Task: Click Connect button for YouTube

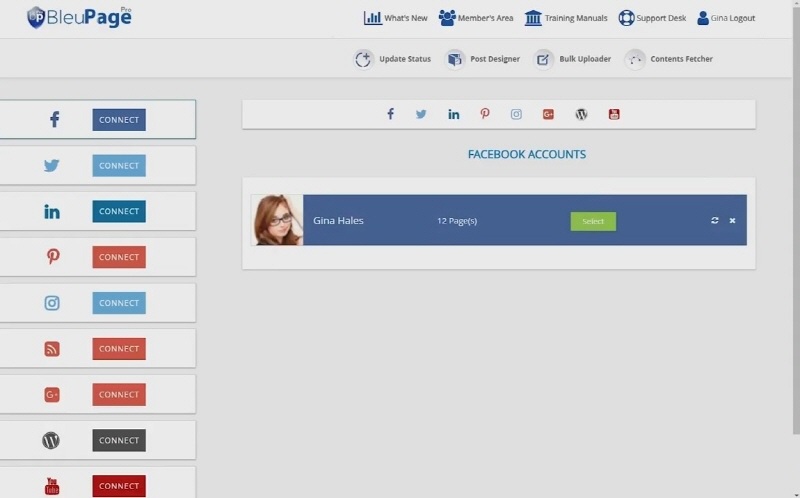Action: 119,486
